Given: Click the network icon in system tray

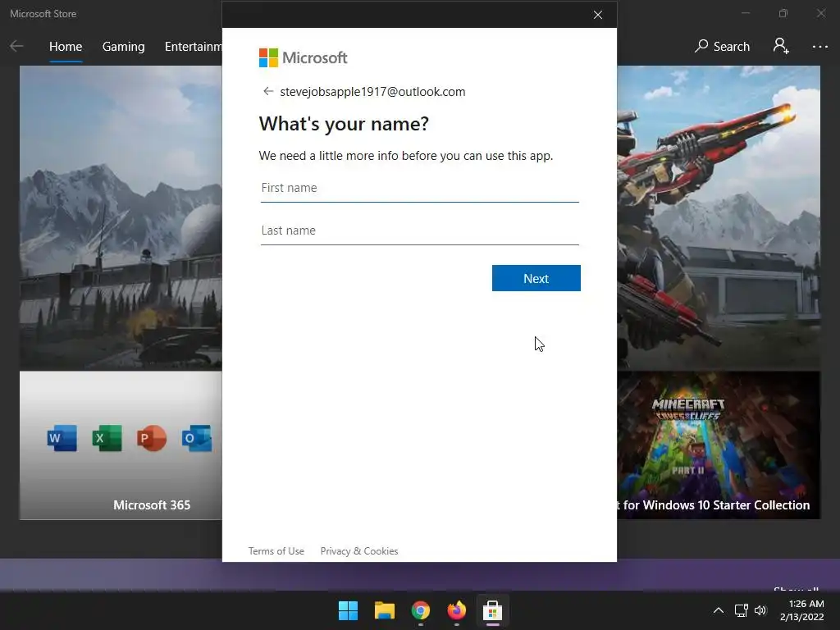Looking at the screenshot, I should (741, 610).
